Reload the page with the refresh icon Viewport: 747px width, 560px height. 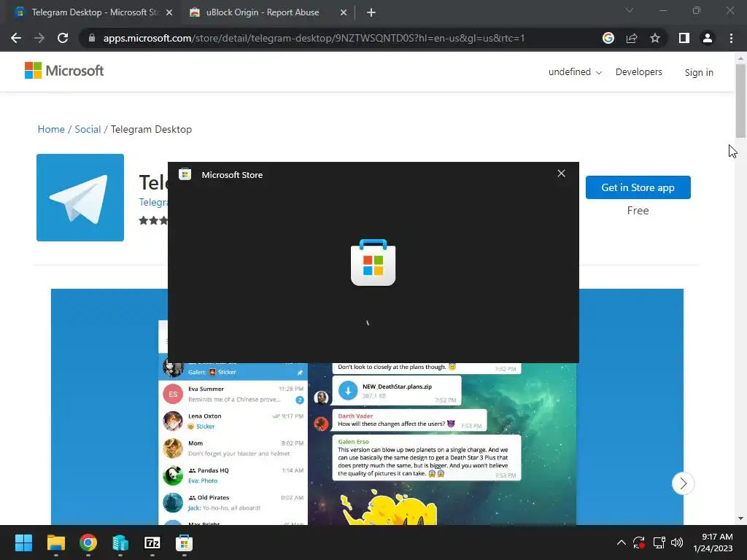click(x=63, y=38)
